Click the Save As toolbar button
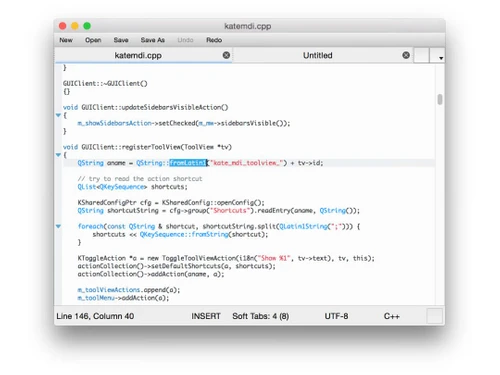This screenshot has height=375, width=500. coord(153,40)
